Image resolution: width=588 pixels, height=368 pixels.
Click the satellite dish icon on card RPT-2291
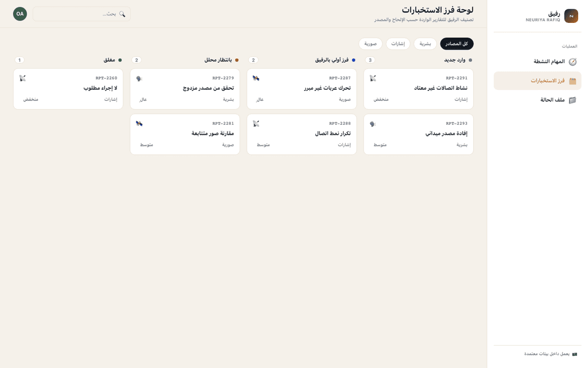[373, 78]
